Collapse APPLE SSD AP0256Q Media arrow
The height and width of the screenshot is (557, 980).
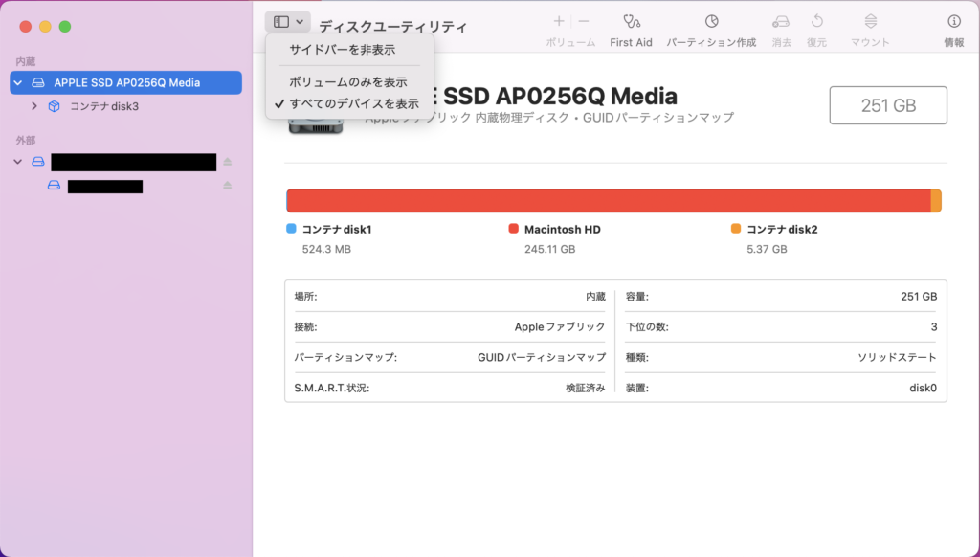click(18, 83)
